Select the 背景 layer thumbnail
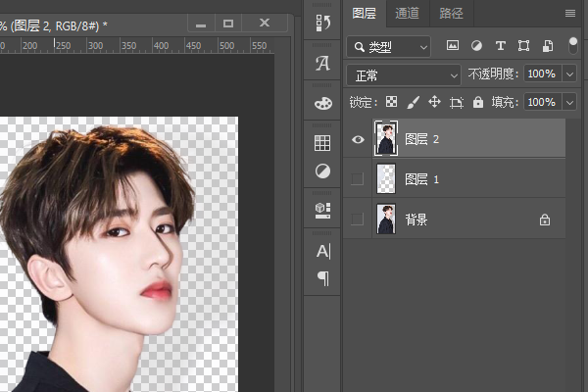588x392 pixels. 386,220
